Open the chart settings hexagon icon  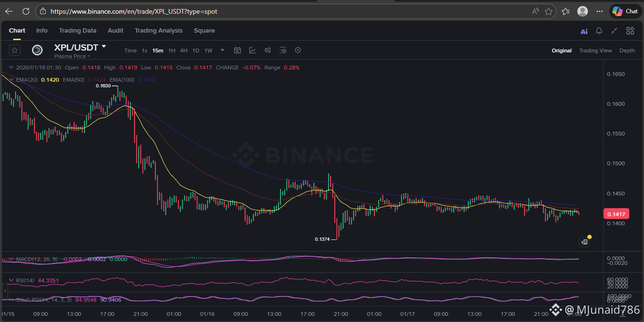[298, 51]
